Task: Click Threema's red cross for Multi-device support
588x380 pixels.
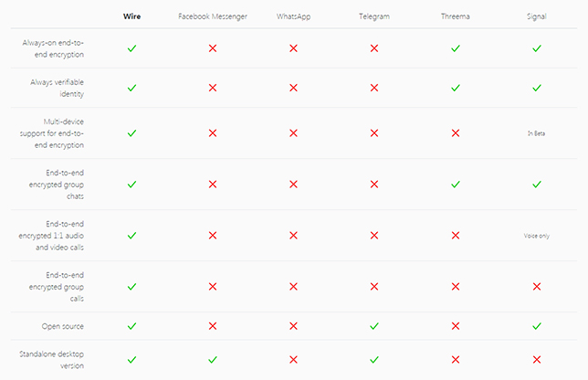Action: pyautogui.click(x=456, y=133)
